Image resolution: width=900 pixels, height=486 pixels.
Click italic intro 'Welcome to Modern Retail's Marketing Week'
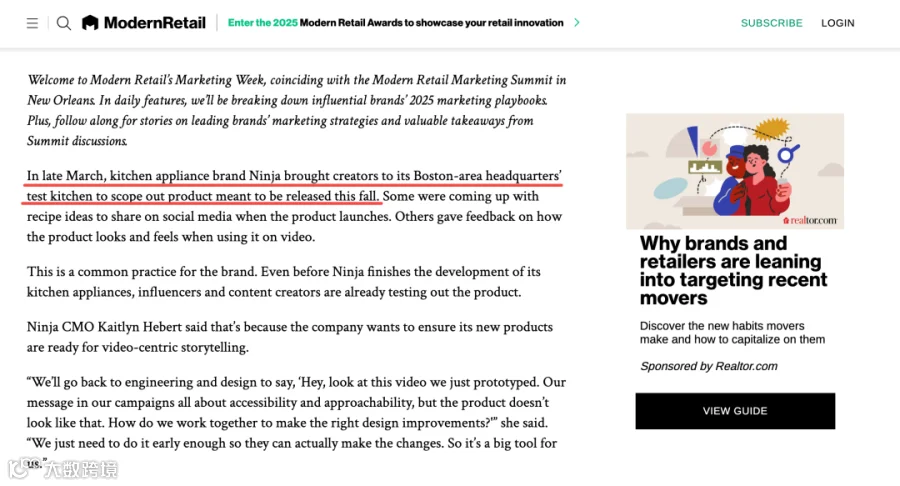tap(297, 110)
